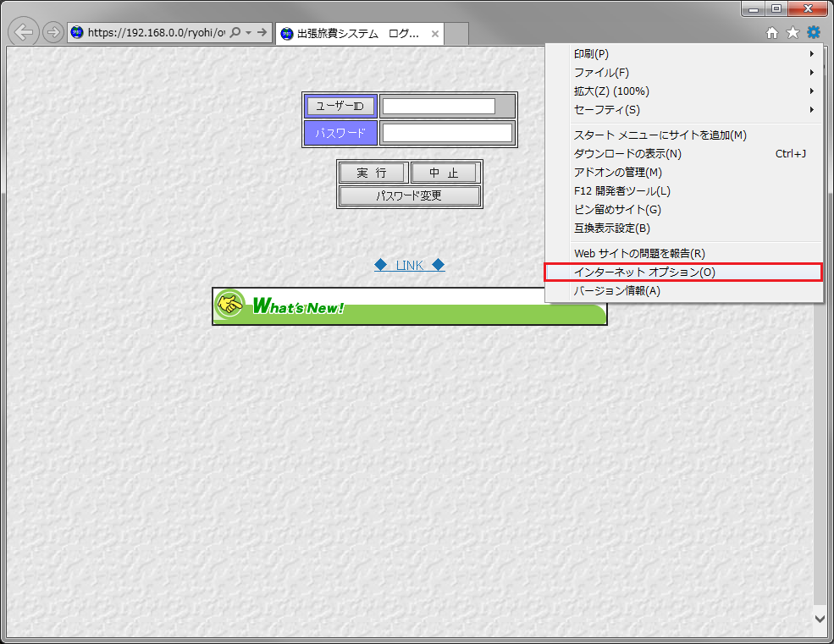
Task: Select バージョン情報(A) menu item
Action: pyautogui.click(x=683, y=291)
